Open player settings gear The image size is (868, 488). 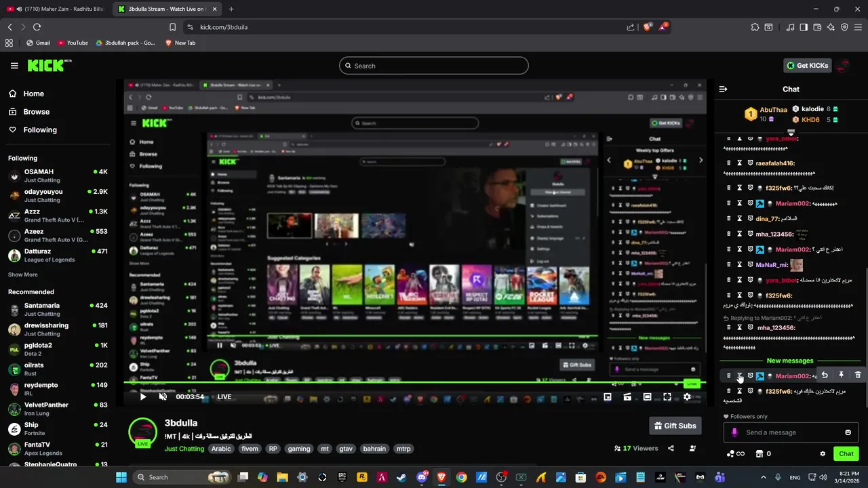687,396
